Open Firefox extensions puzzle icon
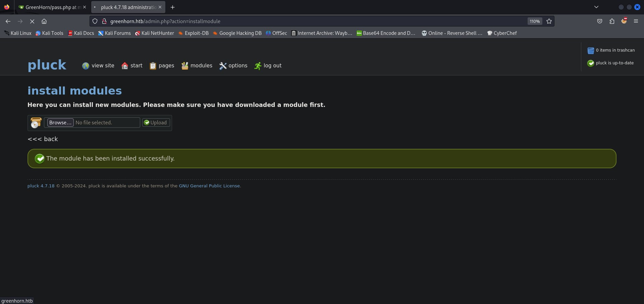644x304 pixels. pyautogui.click(x=612, y=21)
